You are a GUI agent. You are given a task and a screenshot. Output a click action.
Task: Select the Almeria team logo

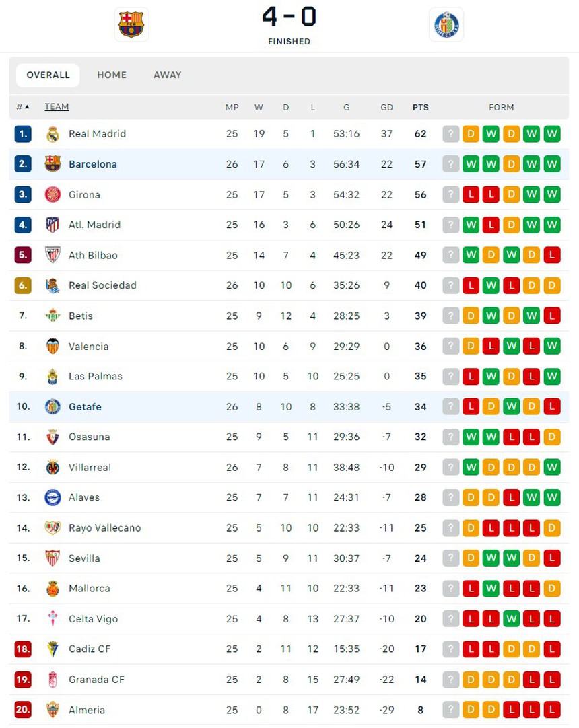(x=53, y=709)
